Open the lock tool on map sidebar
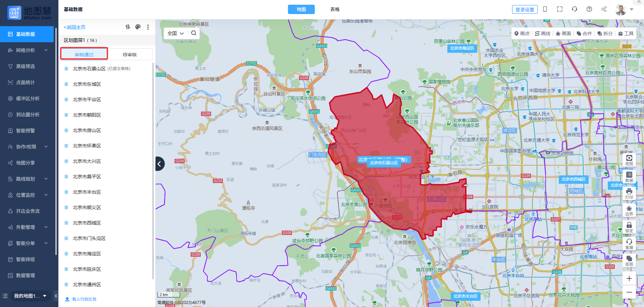Screen dimensions: 644x307 pyautogui.click(x=629, y=227)
